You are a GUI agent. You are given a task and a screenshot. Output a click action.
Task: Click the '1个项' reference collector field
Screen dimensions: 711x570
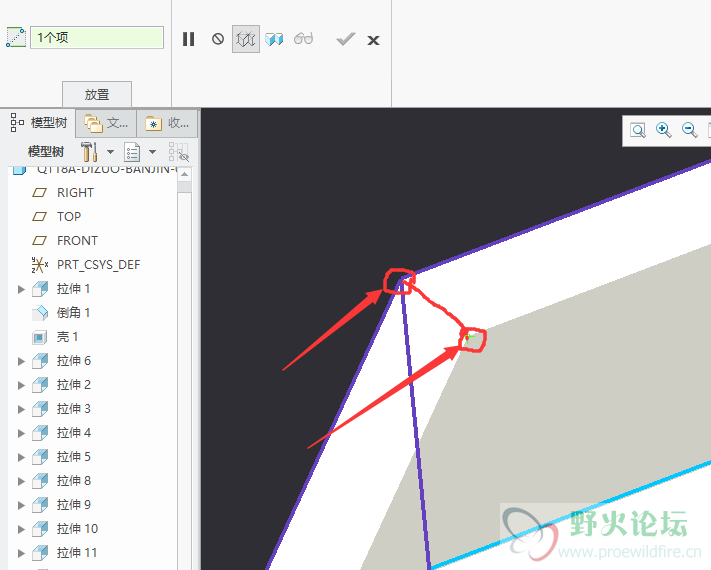pos(97,38)
